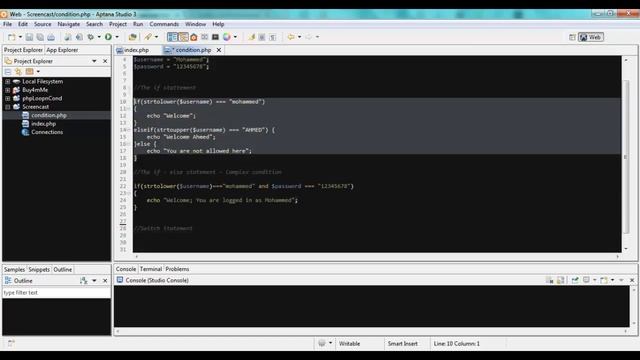Click the Clear Console icon

point(549,280)
